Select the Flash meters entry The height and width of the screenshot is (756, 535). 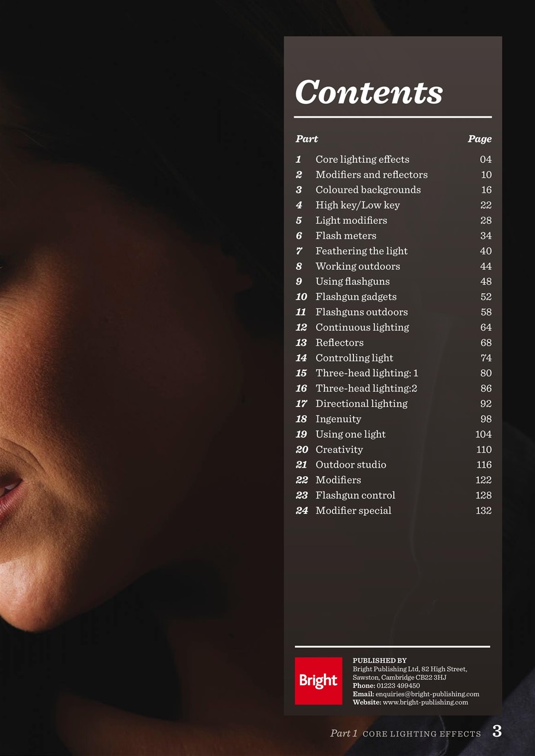click(x=346, y=236)
